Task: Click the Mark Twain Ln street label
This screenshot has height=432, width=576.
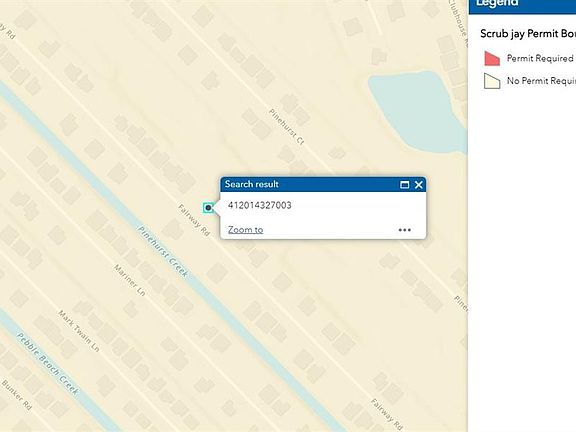Action: (x=78, y=331)
